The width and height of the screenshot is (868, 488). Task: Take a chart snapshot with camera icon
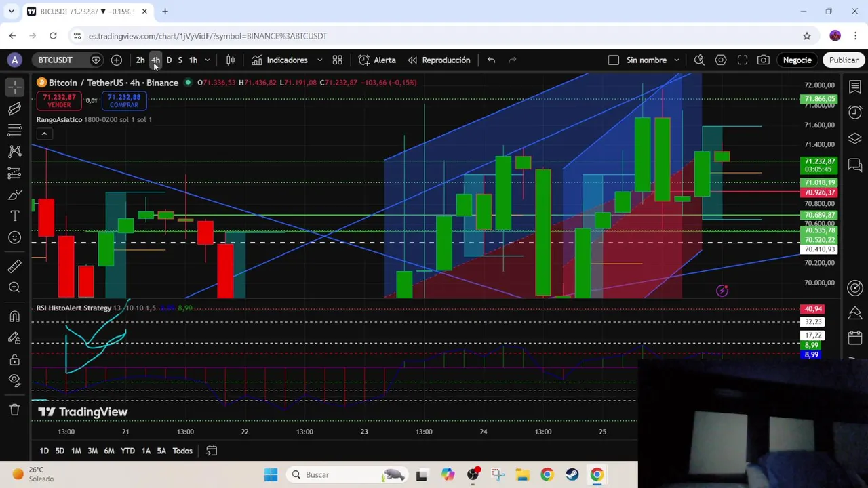coord(764,60)
